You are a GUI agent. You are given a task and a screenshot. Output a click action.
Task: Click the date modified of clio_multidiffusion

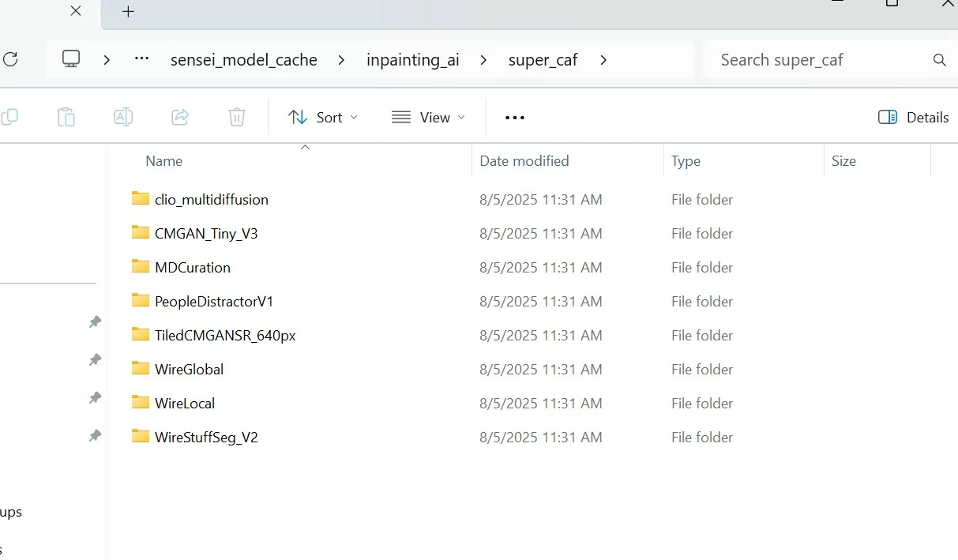click(x=541, y=200)
